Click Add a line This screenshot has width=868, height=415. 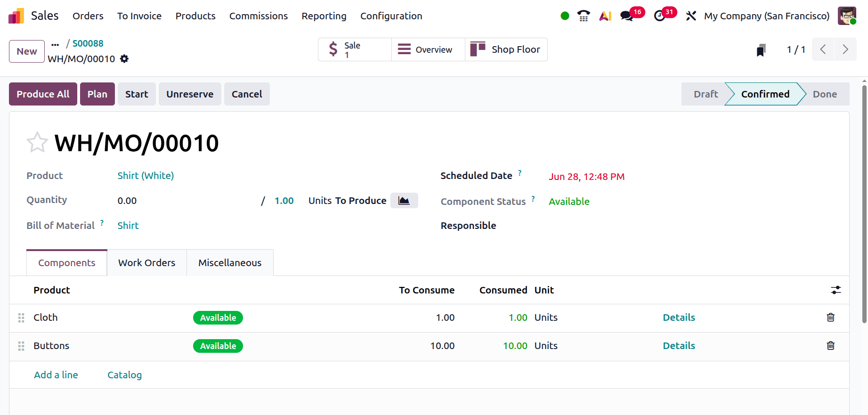56,375
